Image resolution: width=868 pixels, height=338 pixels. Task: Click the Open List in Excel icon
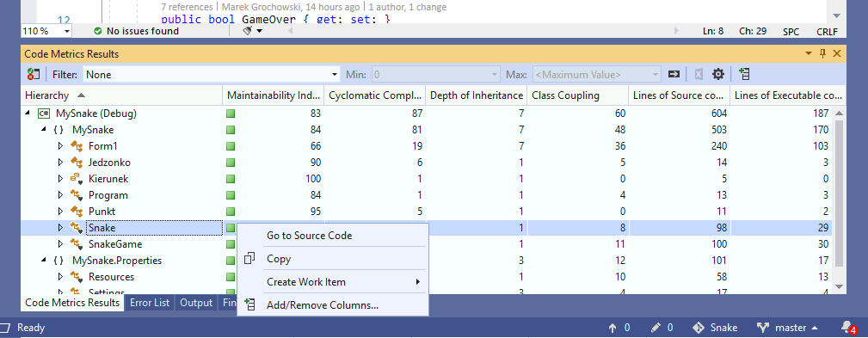point(699,74)
